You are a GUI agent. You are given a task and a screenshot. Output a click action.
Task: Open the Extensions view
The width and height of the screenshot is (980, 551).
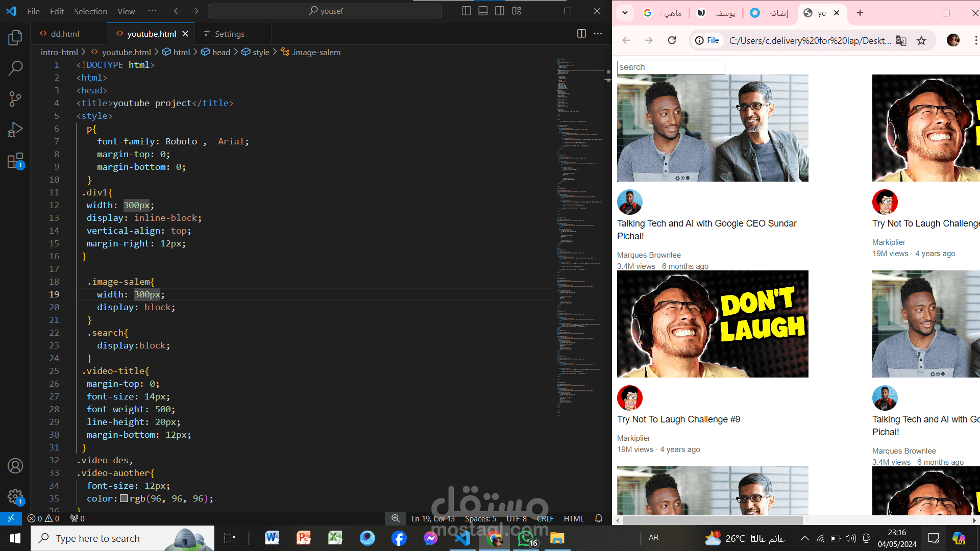point(15,161)
